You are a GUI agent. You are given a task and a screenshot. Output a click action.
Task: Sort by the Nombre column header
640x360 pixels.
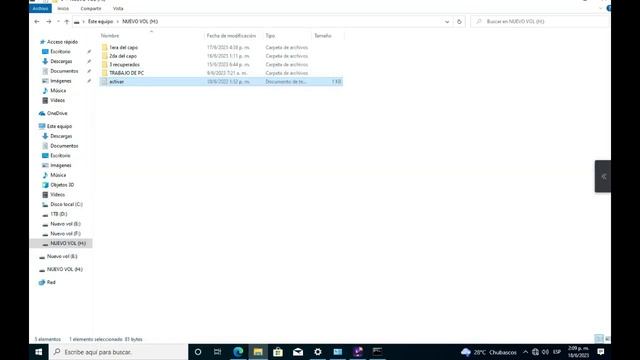110,36
